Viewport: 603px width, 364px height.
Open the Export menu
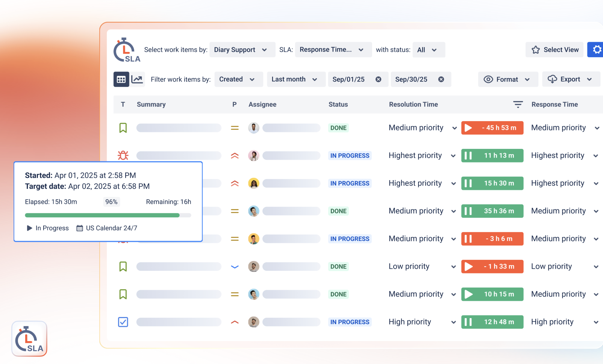click(x=571, y=79)
